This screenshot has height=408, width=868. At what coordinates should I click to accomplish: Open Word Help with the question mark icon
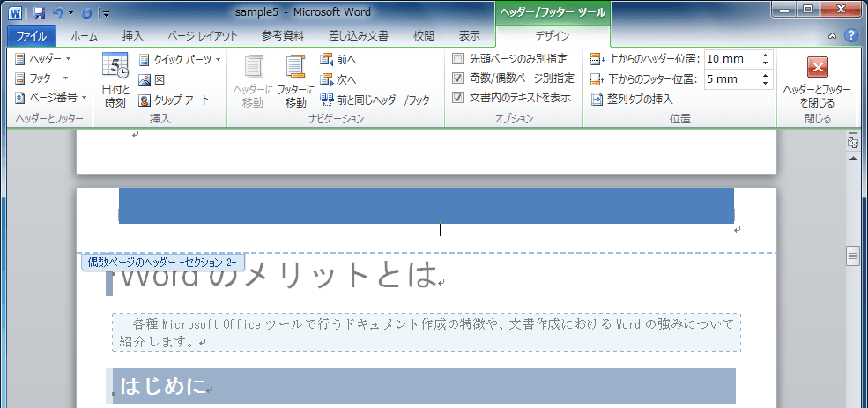coord(851,36)
